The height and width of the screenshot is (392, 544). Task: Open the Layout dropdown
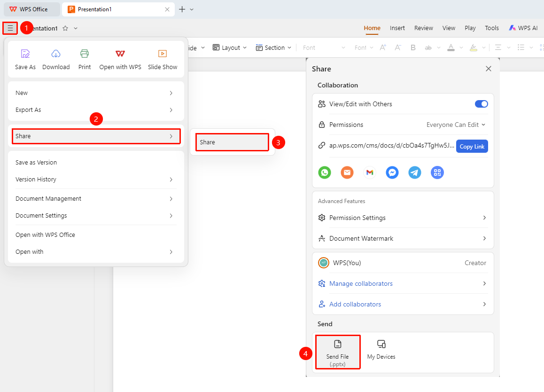tap(230, 47)
